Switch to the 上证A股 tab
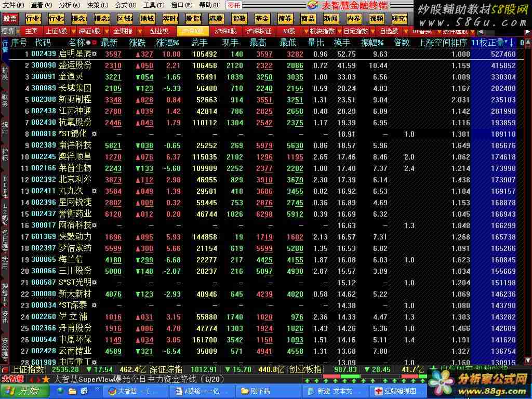 (x=56, y=31)
